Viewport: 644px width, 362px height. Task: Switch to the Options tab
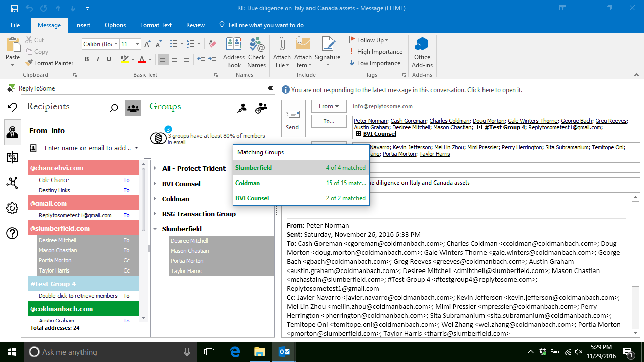tap(115, 25)
